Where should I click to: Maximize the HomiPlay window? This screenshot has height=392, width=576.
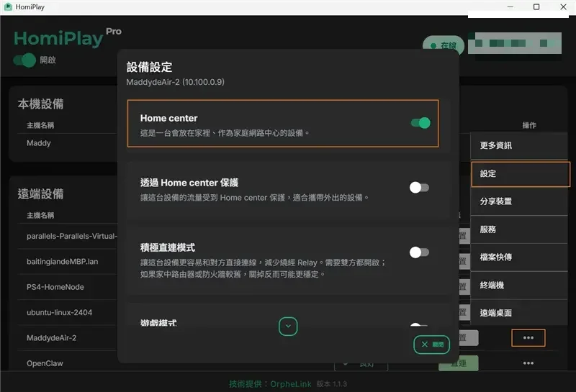pyautogui.click(x=536, y=6)
